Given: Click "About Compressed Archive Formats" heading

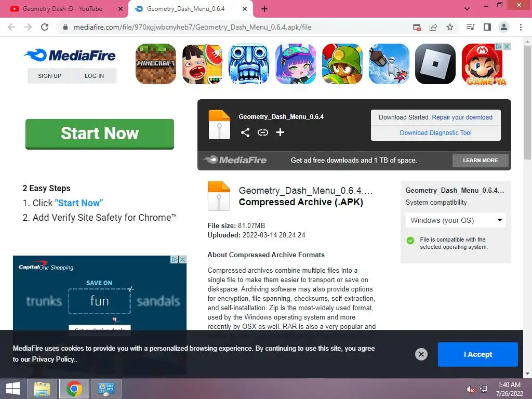Looking at the screenshot, I should 266,255.
